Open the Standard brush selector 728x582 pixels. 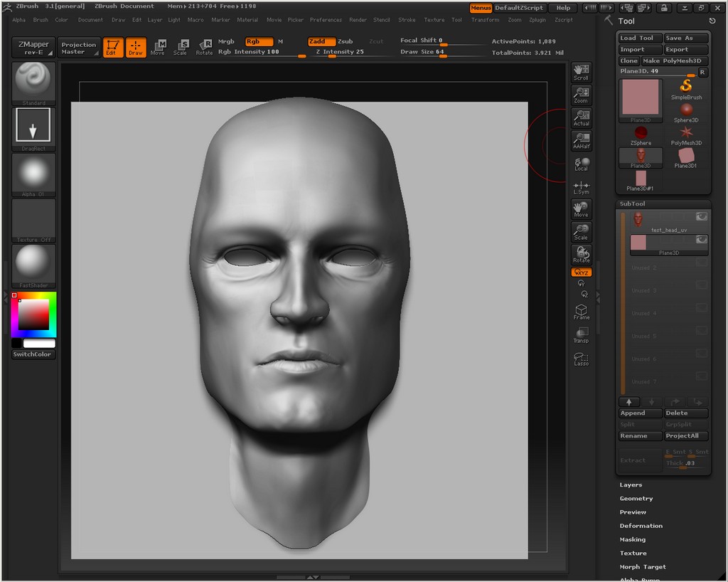coord(33,80)
